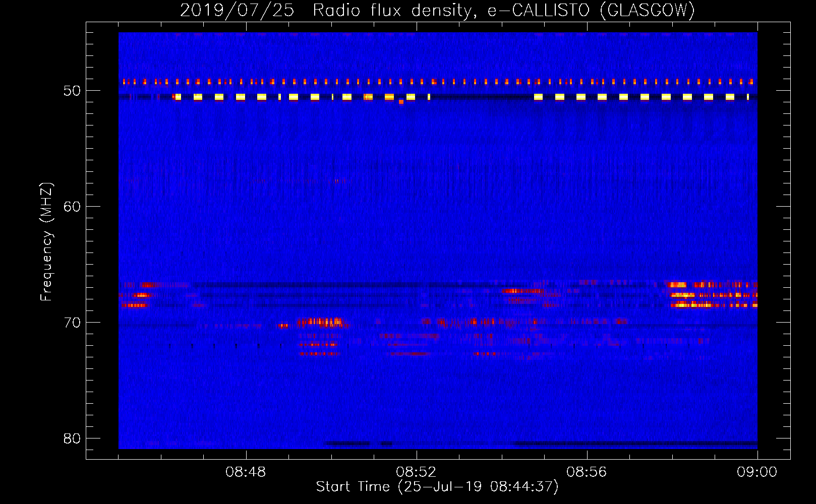Image resolution: width=816 pixels, height=504 pixels.
Task: Click the 08:56 time tick label
Action: (x=587, y=472)
